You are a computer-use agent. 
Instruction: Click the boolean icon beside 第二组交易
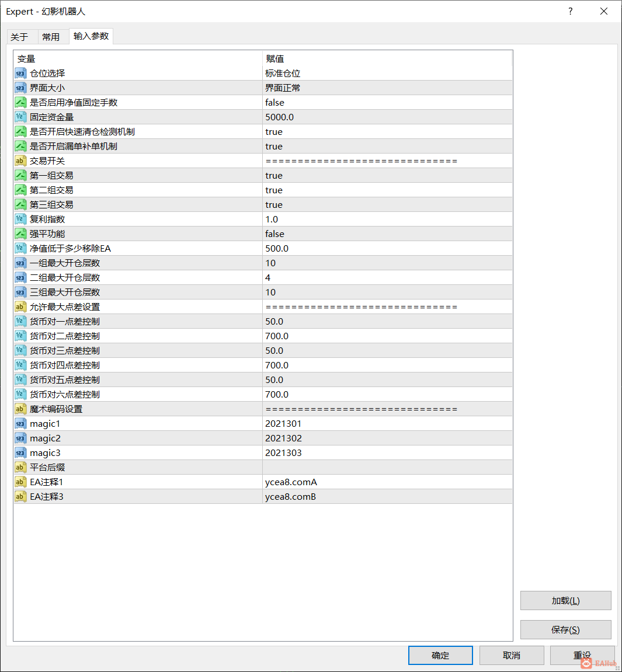click(20, 190)
